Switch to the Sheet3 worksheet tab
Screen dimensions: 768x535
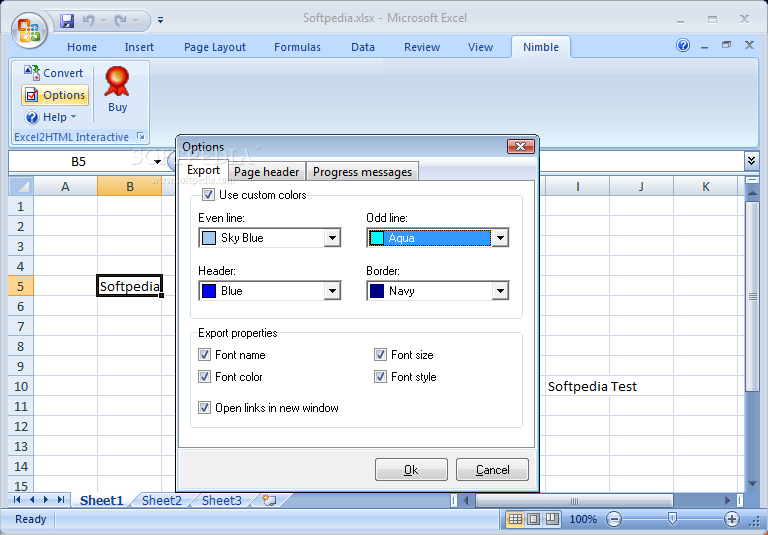[221, 500]
